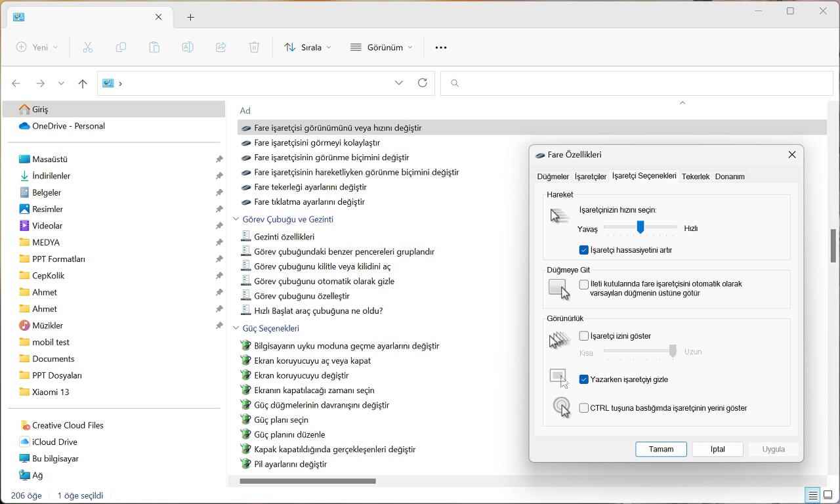Image resolution: width=840 pixels, height=504 pixels.
Task: Refresh the current folder view
Action: (x=423, y=83)
